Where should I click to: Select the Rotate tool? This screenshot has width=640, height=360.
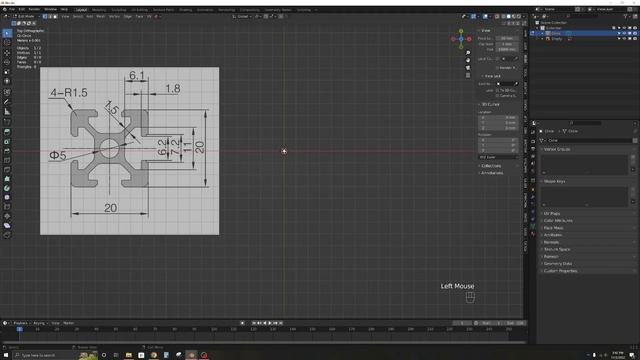coord(7,62)
